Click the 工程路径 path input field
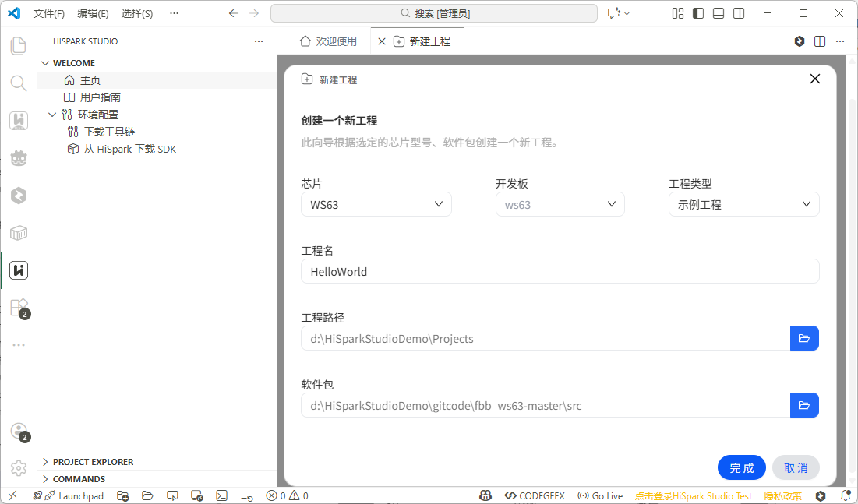Image resolution: width=858 pixels, height=504 pixels. 546,338
